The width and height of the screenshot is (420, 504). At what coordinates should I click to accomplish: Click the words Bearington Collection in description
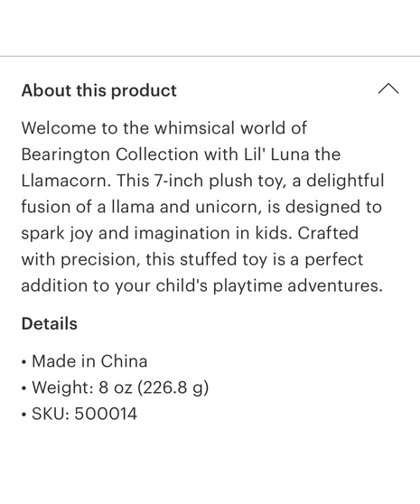110,154
